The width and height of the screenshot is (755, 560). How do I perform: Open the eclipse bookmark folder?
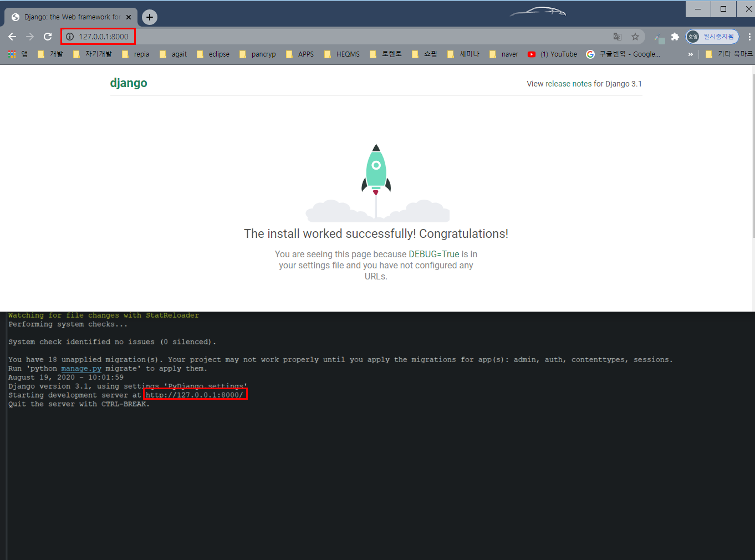[x=213, y=54]
